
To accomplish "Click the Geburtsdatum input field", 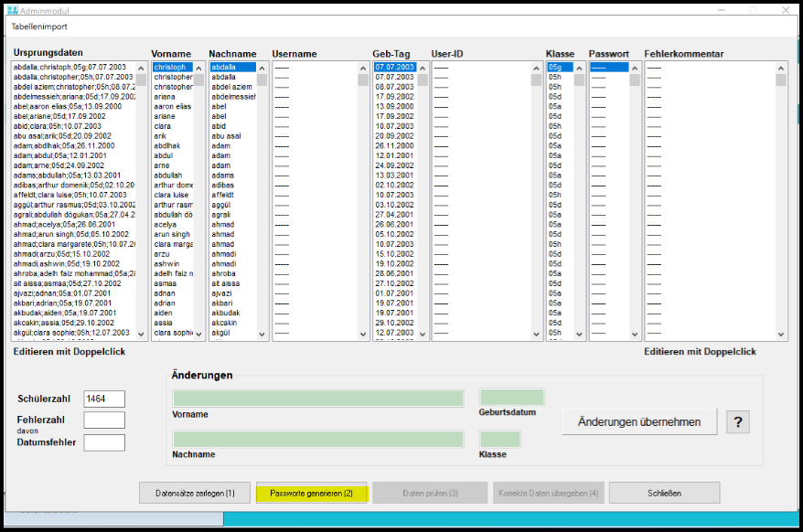I will [x=511, y=398].
